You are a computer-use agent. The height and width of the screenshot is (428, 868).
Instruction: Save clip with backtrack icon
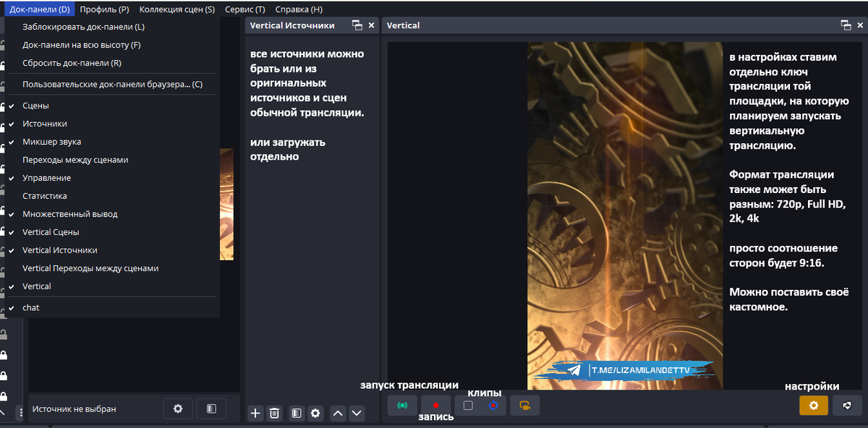pos(493,406)
